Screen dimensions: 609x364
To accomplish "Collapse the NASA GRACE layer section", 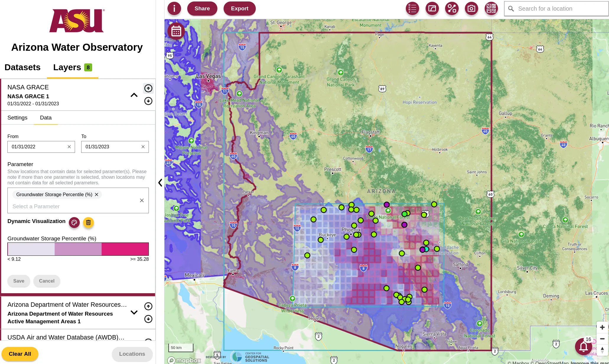I will point(134,95).
